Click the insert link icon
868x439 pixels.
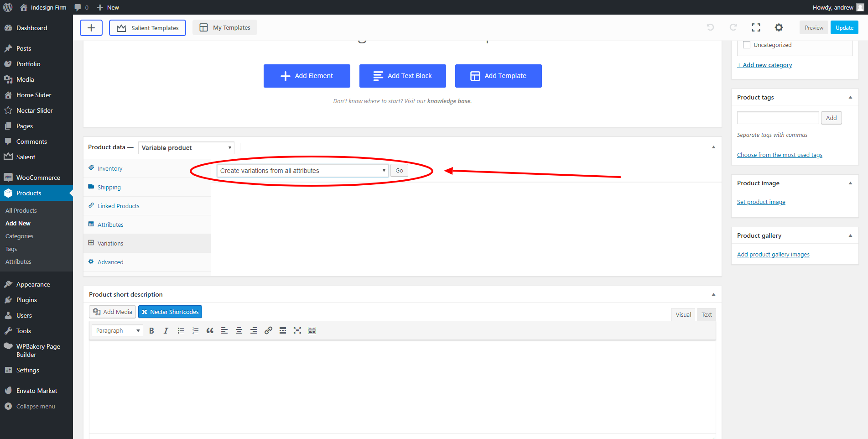(x=268, y=331)
